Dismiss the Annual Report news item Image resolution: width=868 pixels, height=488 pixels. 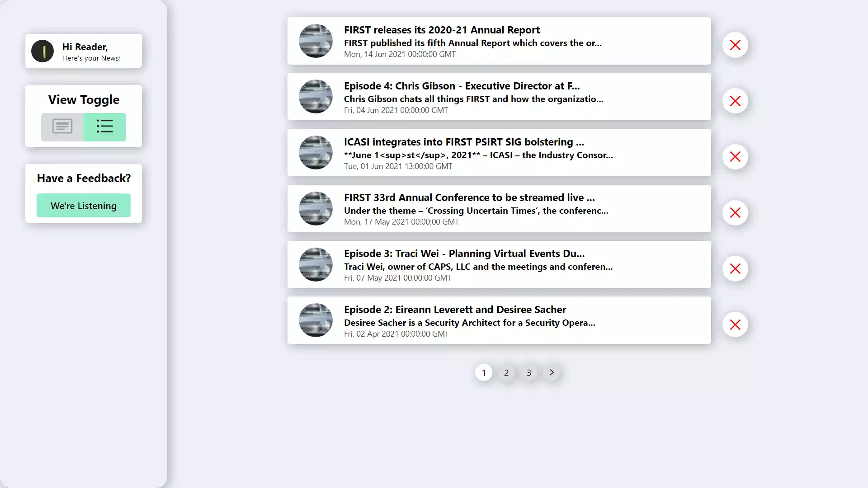735,45
